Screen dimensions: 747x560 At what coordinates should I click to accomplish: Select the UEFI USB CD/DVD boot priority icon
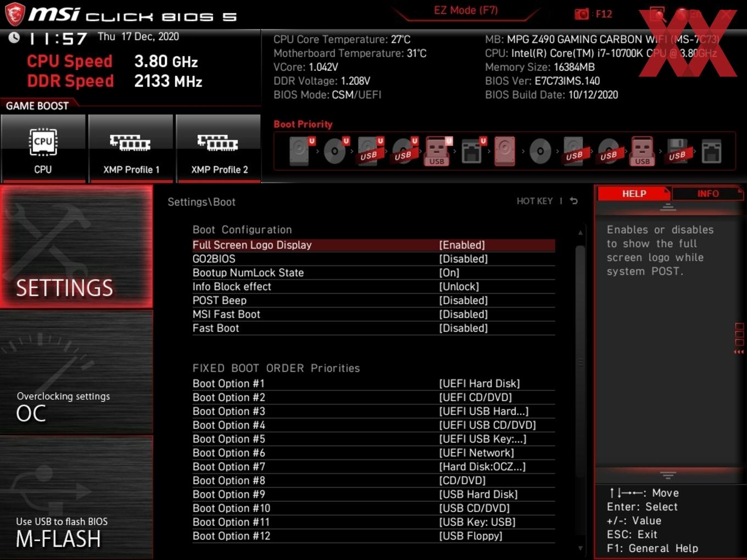tap(404, 151)
